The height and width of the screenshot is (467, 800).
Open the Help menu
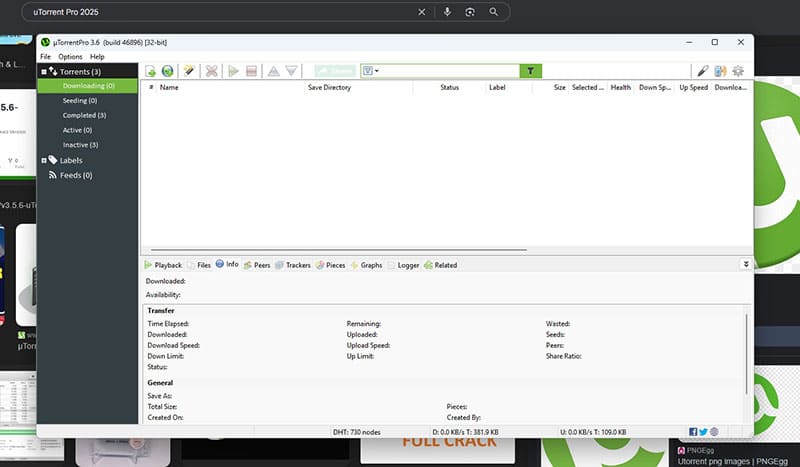coord(97,57)
